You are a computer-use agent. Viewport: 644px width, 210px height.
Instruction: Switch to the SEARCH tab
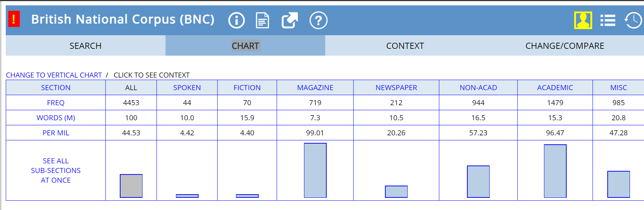pos(86,46)
